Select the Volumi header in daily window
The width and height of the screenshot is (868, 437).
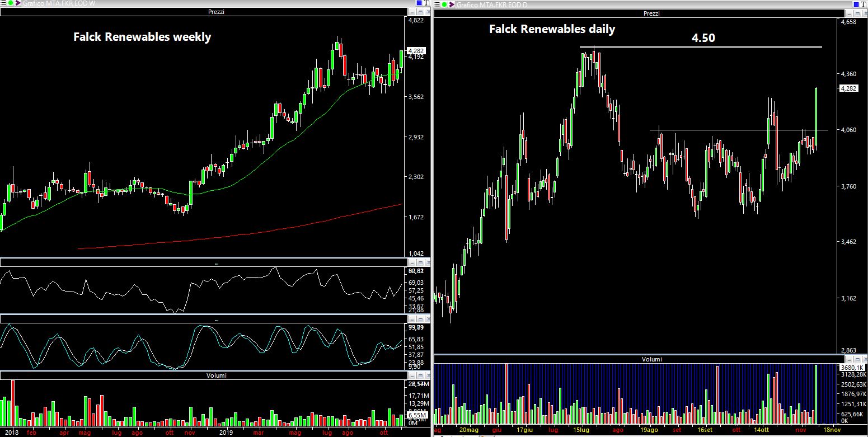point(651,359)
